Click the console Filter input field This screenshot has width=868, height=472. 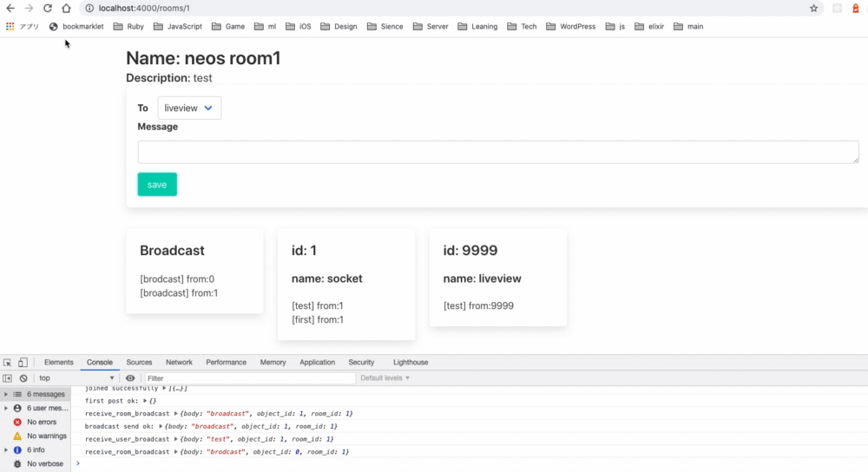pos(250,378)
